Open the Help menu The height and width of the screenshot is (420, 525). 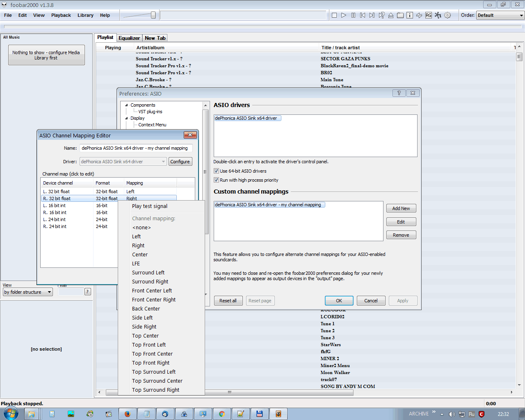coord(105,15)
